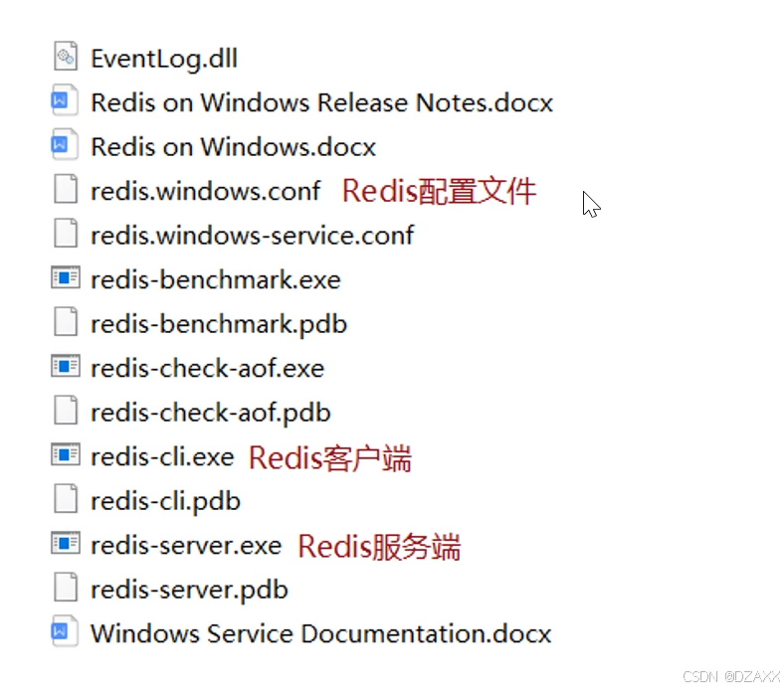Screen dimensions: 784x690
Task: Select the redis.windows-service.conf file name
Action: pos(253,236)
